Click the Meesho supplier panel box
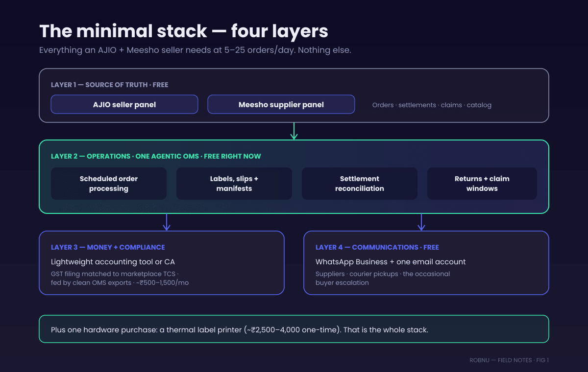 point(281,104)
